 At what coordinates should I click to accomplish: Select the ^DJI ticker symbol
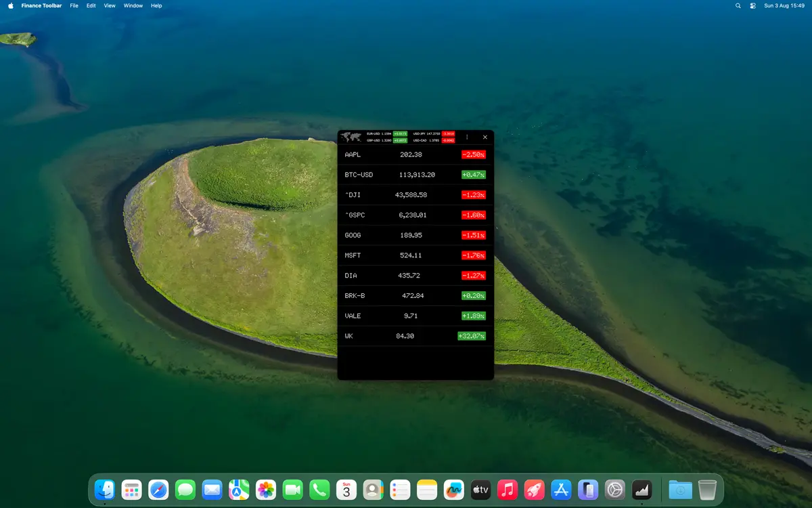coord(353,195)
